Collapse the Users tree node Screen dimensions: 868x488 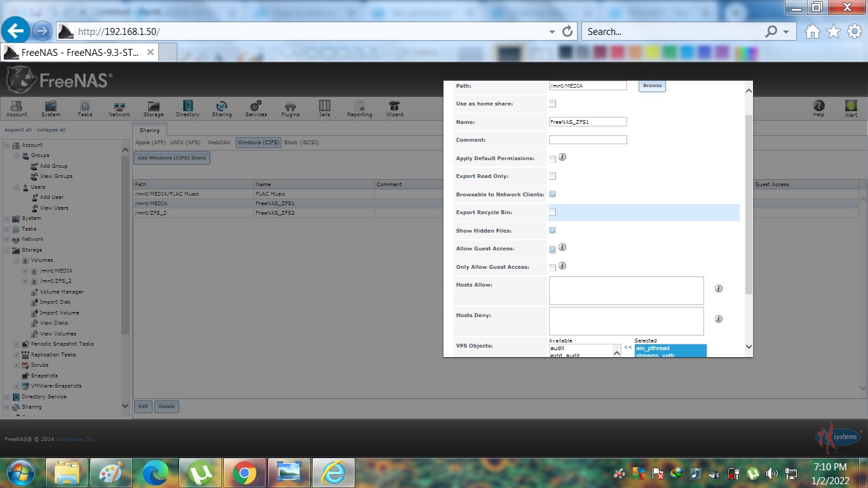[x=17, y=187]
